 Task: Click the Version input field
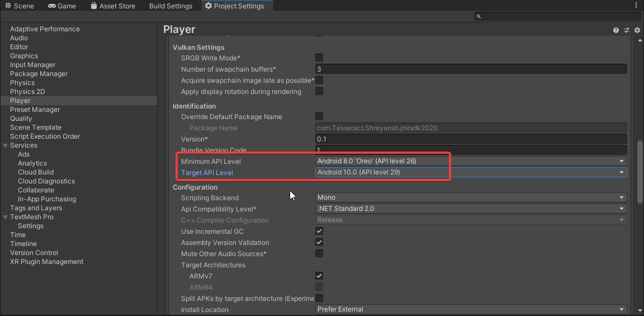(x=471, y=139)
